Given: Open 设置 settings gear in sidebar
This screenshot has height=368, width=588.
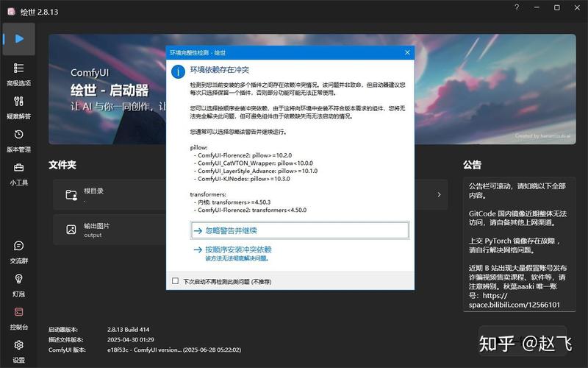Looking at the screenshot, I should tap(19, 352).
